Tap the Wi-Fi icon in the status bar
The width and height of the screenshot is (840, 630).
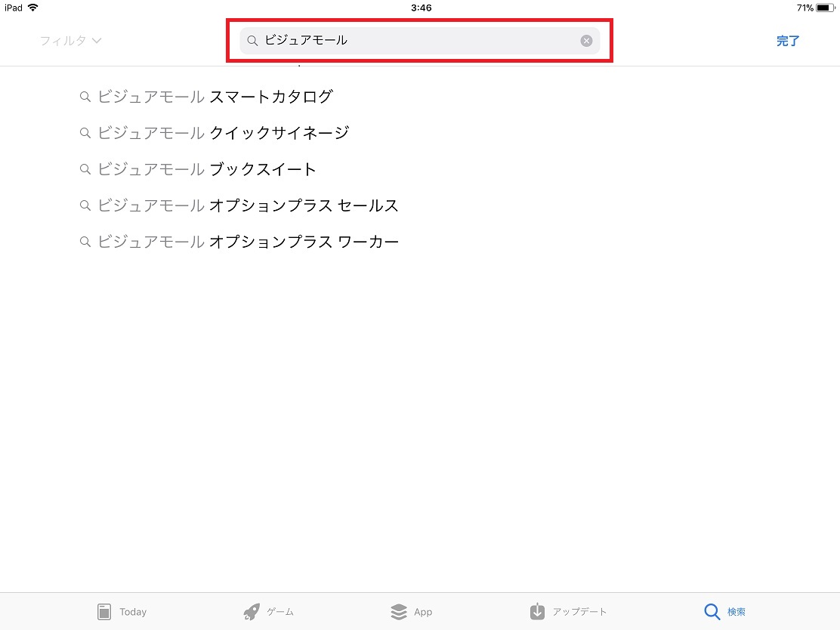click(x=32, y=8)
